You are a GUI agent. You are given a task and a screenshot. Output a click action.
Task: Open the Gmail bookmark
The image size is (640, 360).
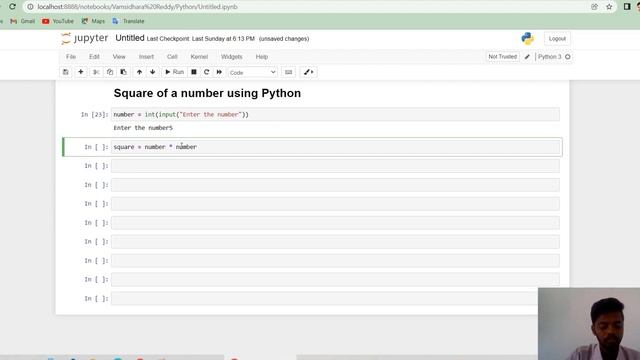tap(22, 21)
